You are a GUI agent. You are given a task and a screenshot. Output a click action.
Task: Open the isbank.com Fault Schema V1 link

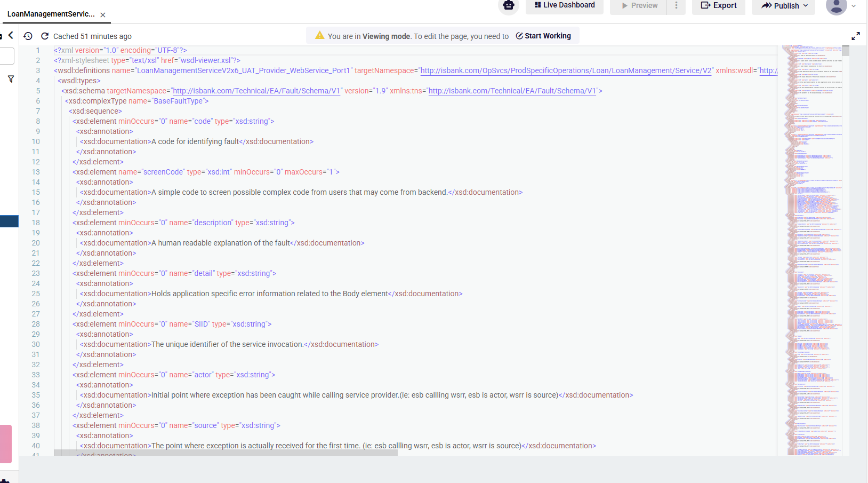coord(256,91)
